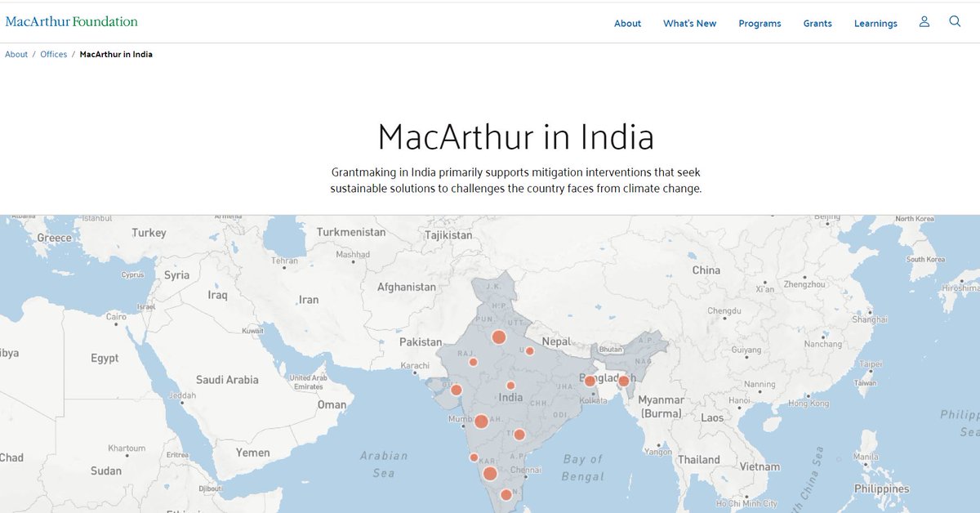
Task: Open the About menu
Action: (627, 23)
